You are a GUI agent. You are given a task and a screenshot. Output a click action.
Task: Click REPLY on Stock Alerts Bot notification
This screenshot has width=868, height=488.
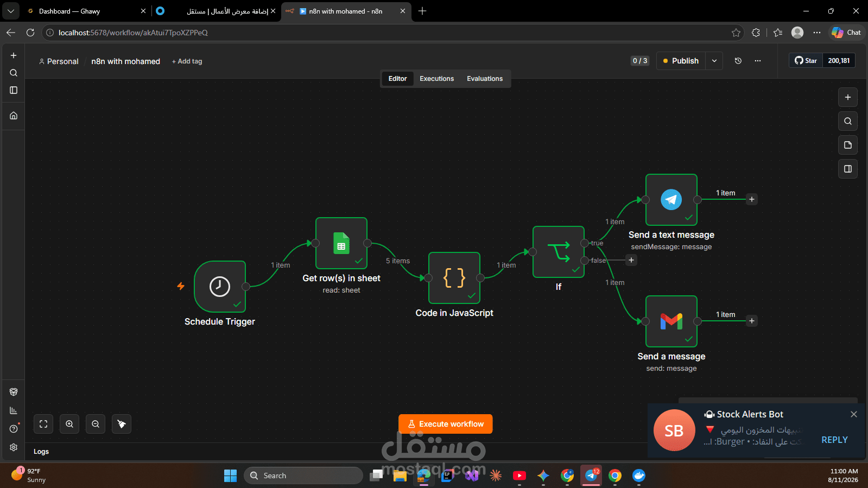[x=834, y=440]
